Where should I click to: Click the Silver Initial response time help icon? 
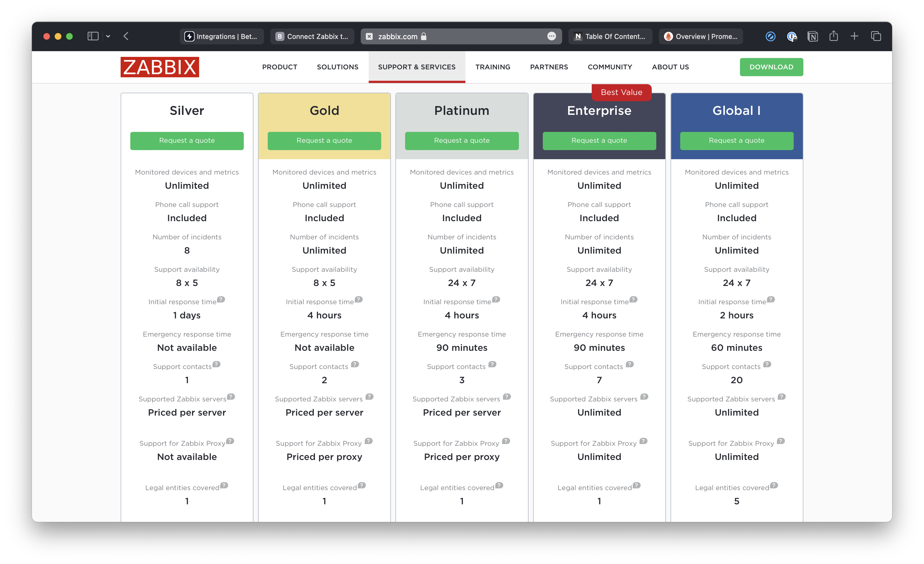[x=221, y=299]
